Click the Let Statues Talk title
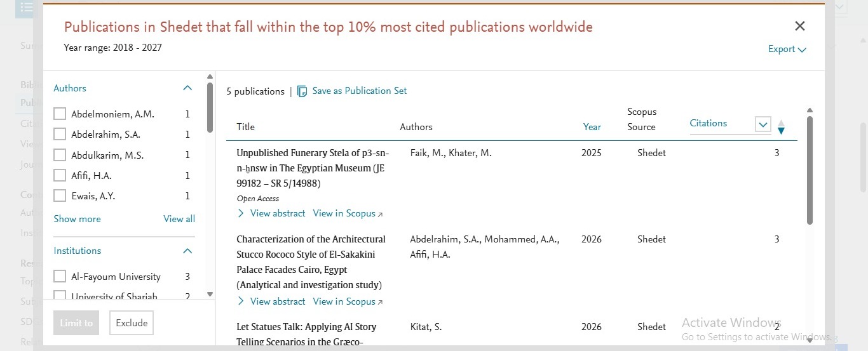The image size is (868, 351). [306, 334]
